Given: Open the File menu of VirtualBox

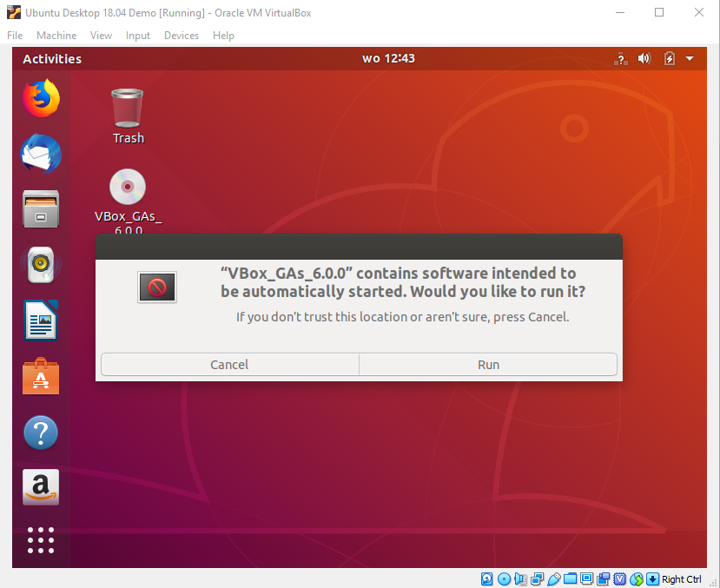Looking at the screenshot, I should [15, 36].
